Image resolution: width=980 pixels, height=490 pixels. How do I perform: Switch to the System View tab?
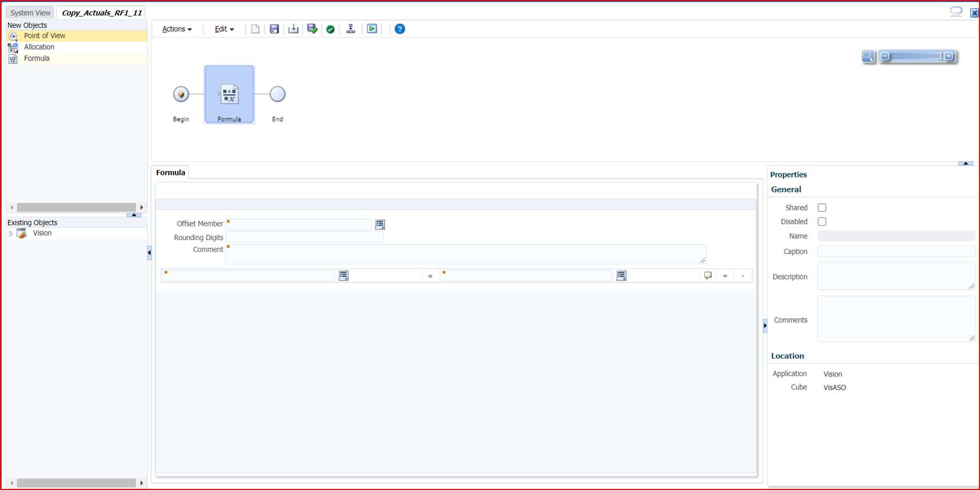[29, 12]
